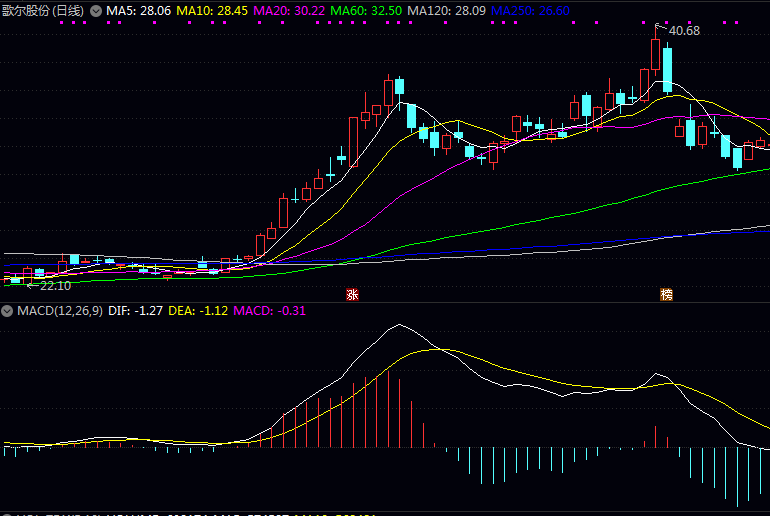Open the dropdown arrow beside 歌尔股份(日线)
This screenshot has width=770, height=516.
pos(95,10)
